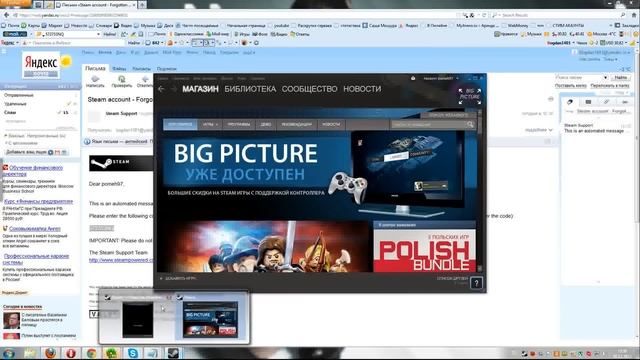Click the Mail.ru toolbar logo button
Image resolution: width=640 pixels, height=360 pixels.
click(x=15, y=34)
